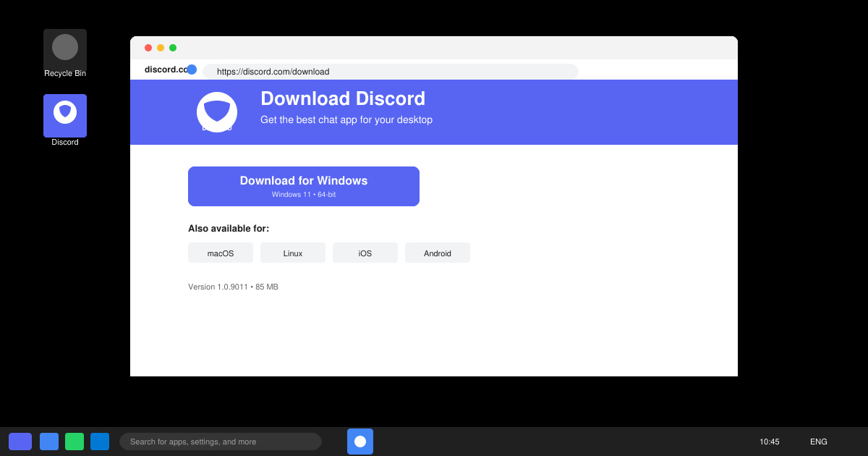Image resolution: width=868 pixels, height=456 pixels.
Task: Focus the discord.com/download address bar
Action: click(391, 72)
